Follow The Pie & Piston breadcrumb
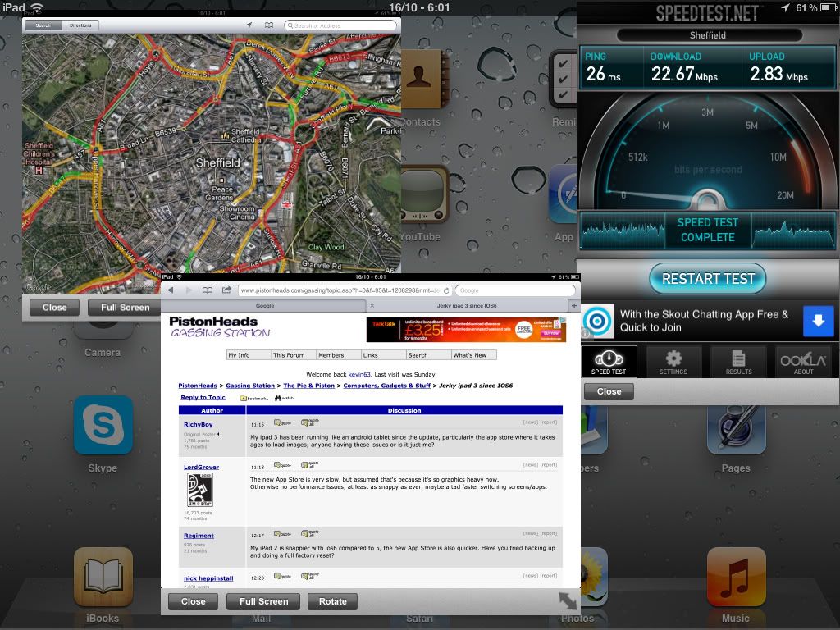 [308, 386]
